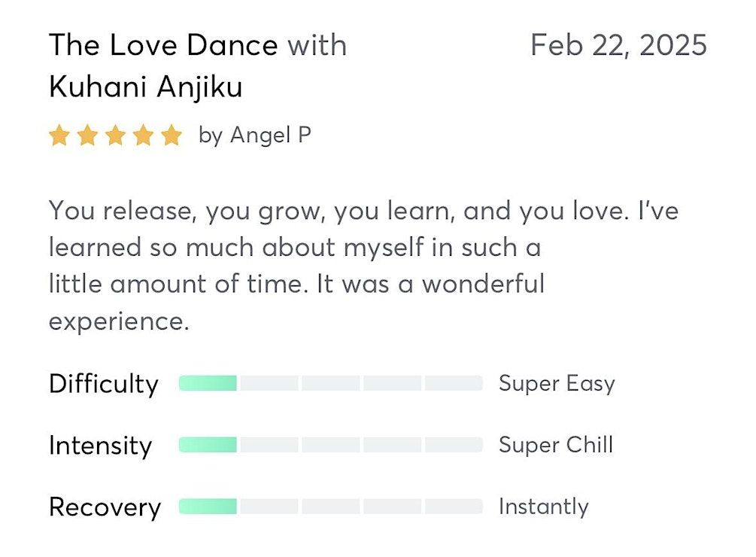The image size is (756, 557).
Task: Click the fourth gold rating star
Action: [x=144, y=136]
